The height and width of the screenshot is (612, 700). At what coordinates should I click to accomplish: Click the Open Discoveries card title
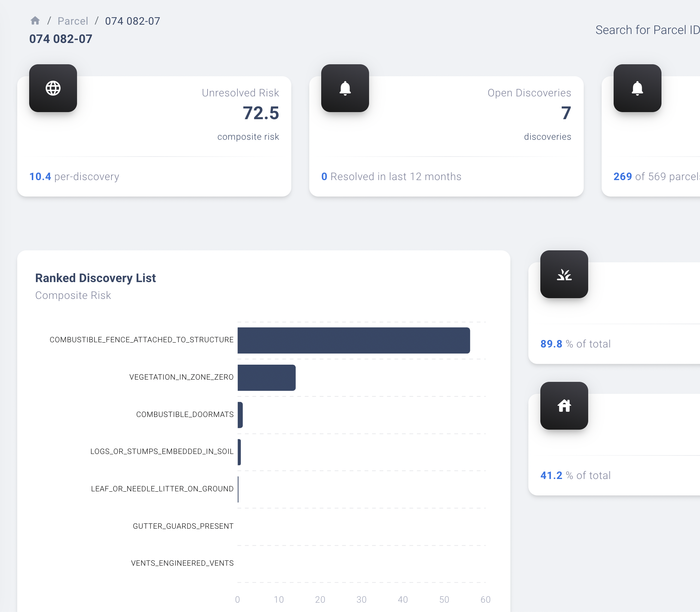coord(529,93)
